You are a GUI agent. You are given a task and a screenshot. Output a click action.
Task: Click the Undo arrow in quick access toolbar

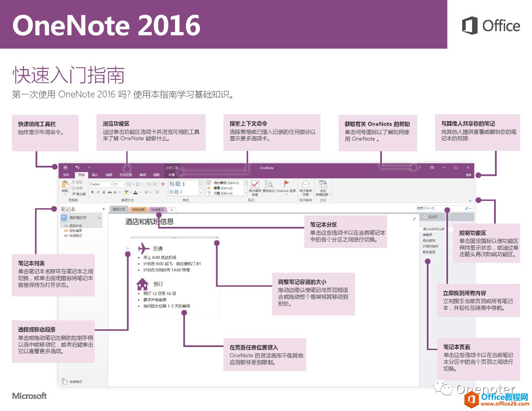77,167
